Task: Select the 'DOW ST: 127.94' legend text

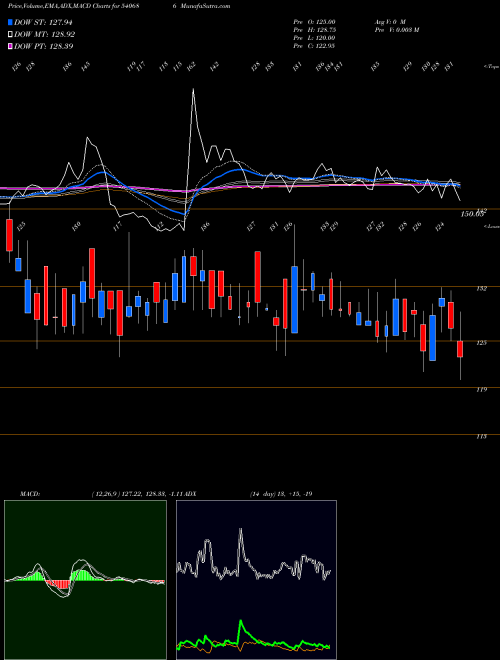Action: [x=43, y=22]
